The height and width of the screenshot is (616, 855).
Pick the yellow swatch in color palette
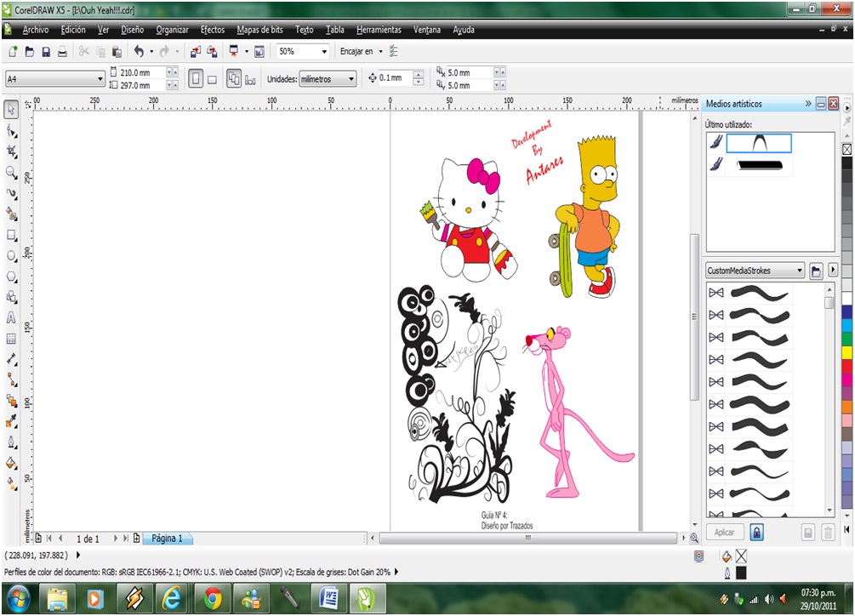tap(846, 352)
